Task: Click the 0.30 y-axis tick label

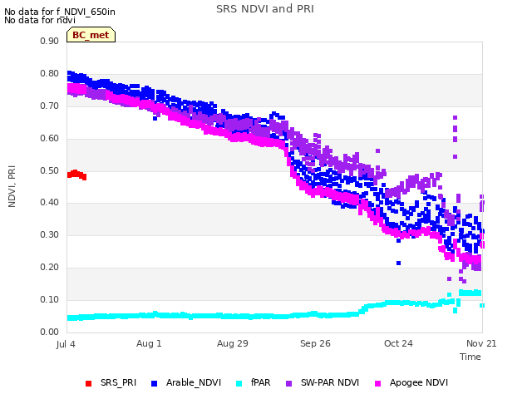Action: [x=50, y=234]
